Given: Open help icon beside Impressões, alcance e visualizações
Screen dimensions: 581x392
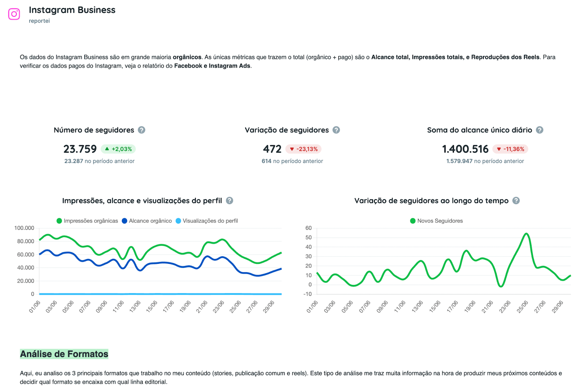Looking at the screenshot, I should coord(229,201).
